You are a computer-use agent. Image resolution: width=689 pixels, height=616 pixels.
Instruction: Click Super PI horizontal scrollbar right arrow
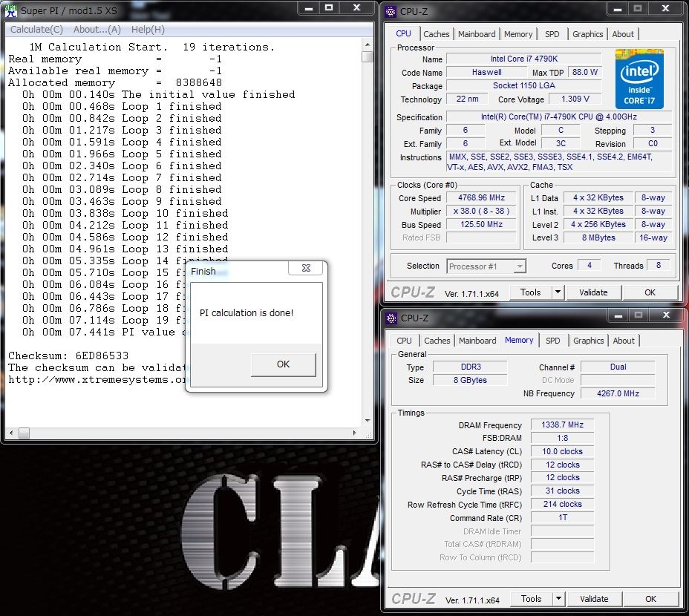click(x=354, y=433)
